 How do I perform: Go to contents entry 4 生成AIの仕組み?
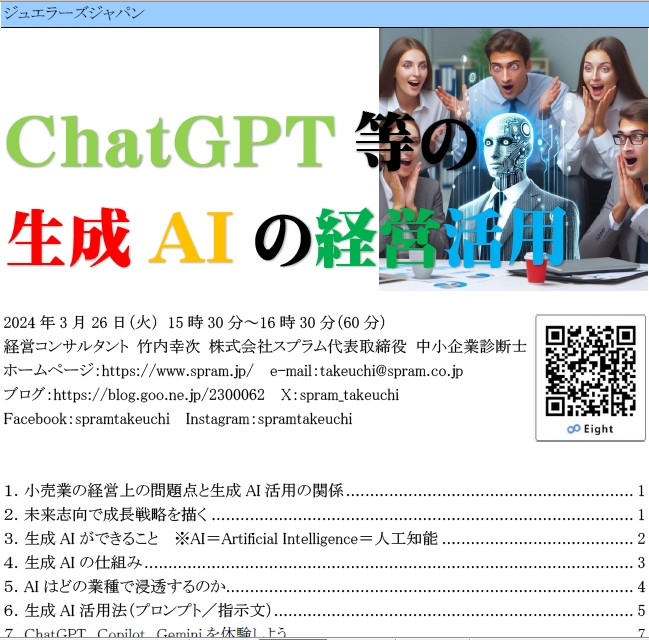point(324,563)
